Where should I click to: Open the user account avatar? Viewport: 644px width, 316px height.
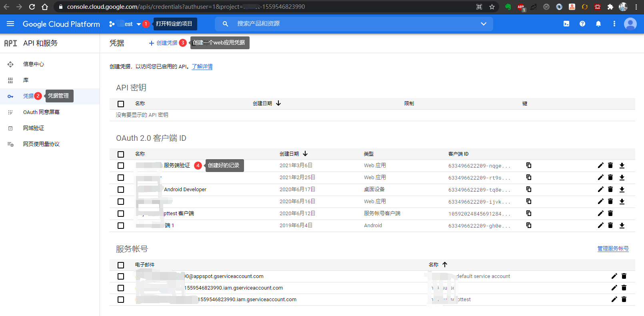(x=630, y=24)
